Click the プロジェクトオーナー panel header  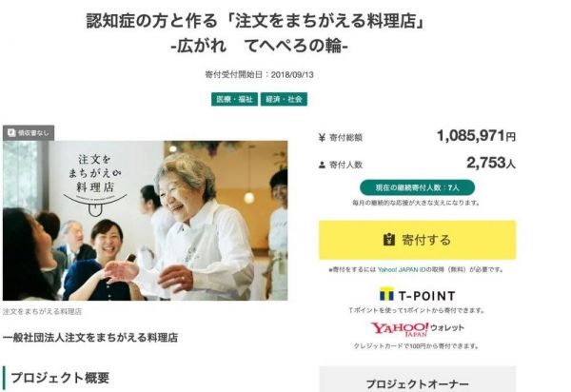coord(418,384)
